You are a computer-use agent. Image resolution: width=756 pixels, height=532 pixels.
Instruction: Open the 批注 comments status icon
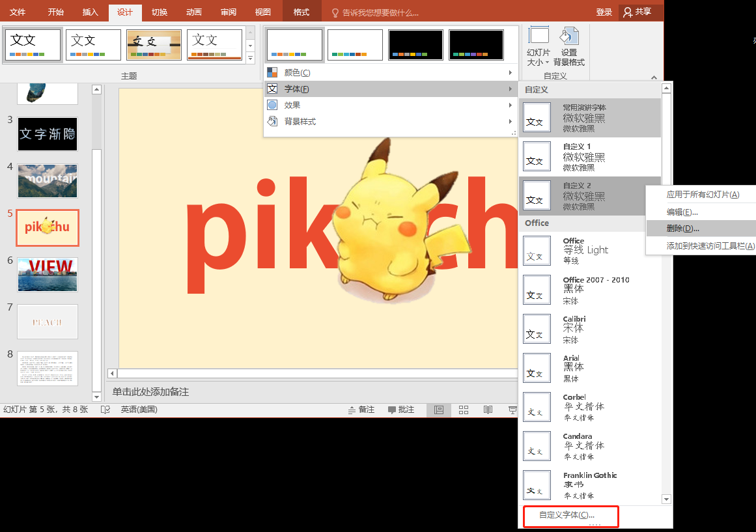pos(392,410)
